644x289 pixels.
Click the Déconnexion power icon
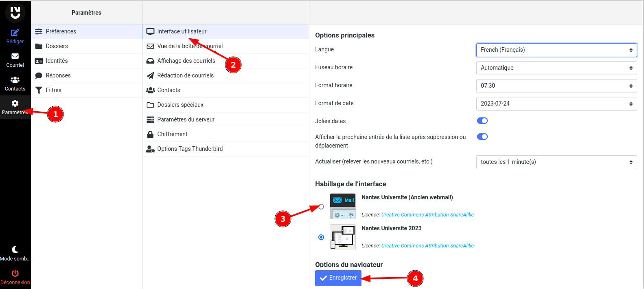pyautogui.click(x=15, y=273)
